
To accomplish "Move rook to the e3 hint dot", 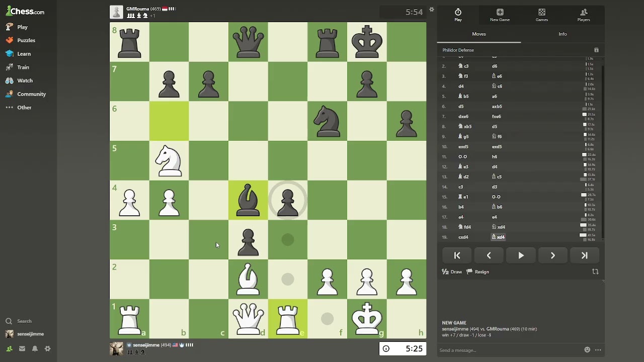I will pyautogui.click(x=288, y=240).
